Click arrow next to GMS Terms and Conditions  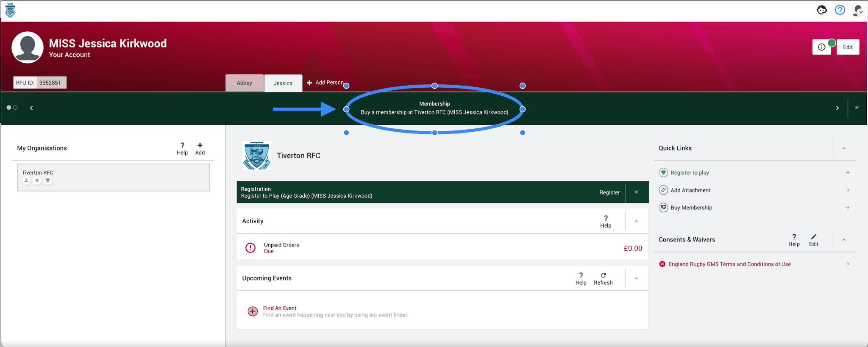(x=848, y=264)
